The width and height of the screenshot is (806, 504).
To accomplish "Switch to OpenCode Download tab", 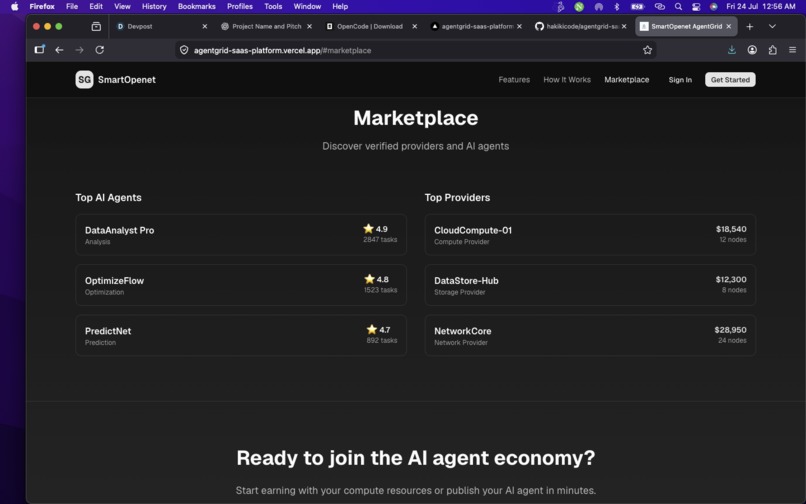I will click(x=371, y=26).
